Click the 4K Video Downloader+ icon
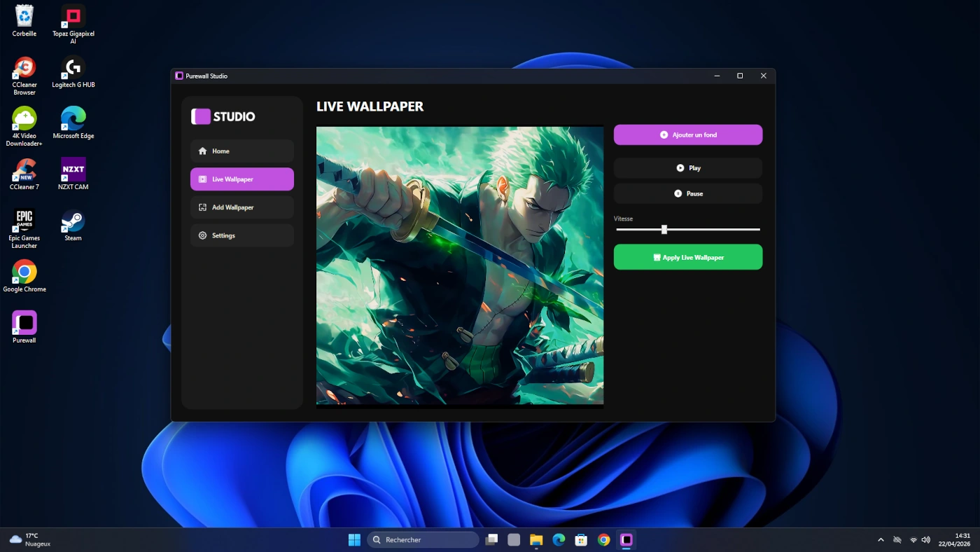The height and width of the screenshot is (552, 980). pyautogui.click(x=24, y=119)
